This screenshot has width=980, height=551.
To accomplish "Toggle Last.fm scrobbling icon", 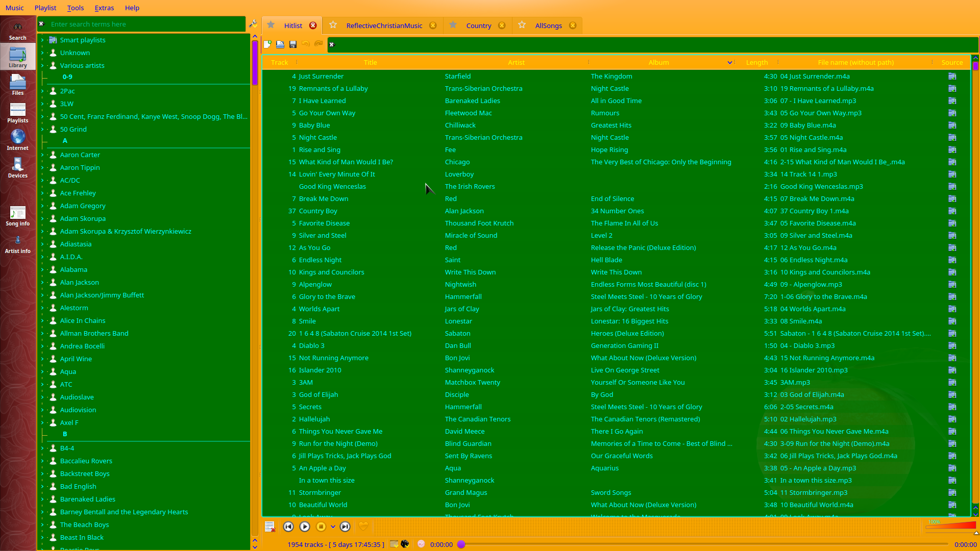I will coord(421,544).
